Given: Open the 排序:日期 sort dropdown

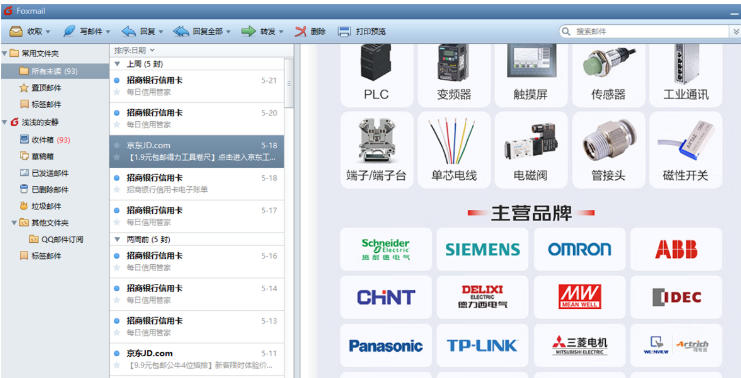Looking at the screenshot, I should click(x=135, y=50).
